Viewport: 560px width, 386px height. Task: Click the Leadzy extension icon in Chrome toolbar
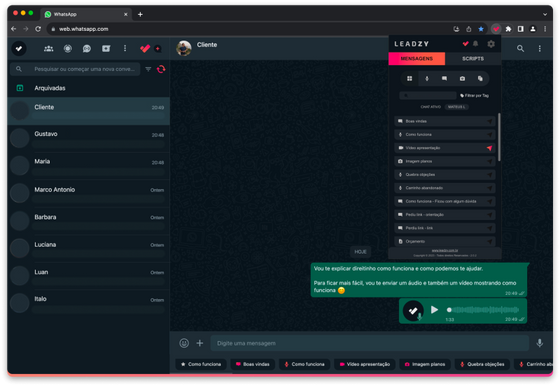click(x=496, y=29)
